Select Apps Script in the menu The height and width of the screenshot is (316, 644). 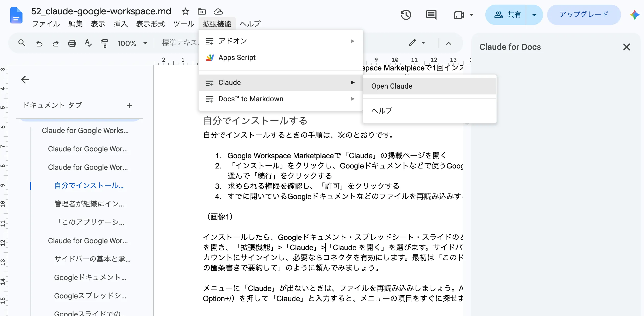[x=281, y=58]
